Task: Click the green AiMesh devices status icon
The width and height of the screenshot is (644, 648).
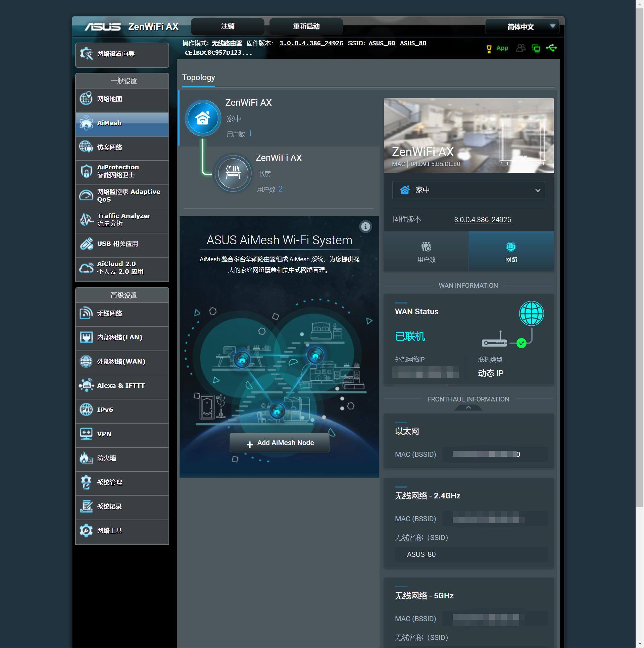Action: (x=536, y=49)
